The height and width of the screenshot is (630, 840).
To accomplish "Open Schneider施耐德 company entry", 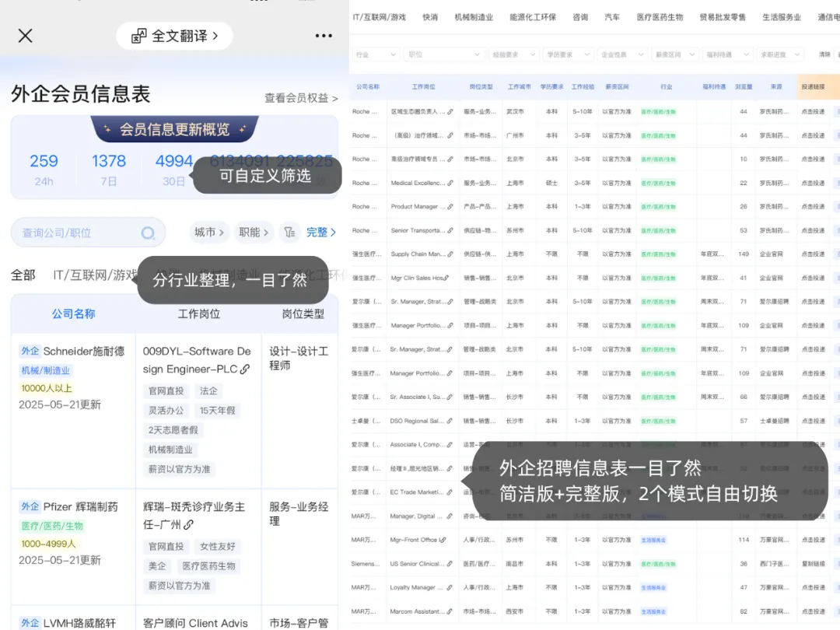I will pos(83,352).
